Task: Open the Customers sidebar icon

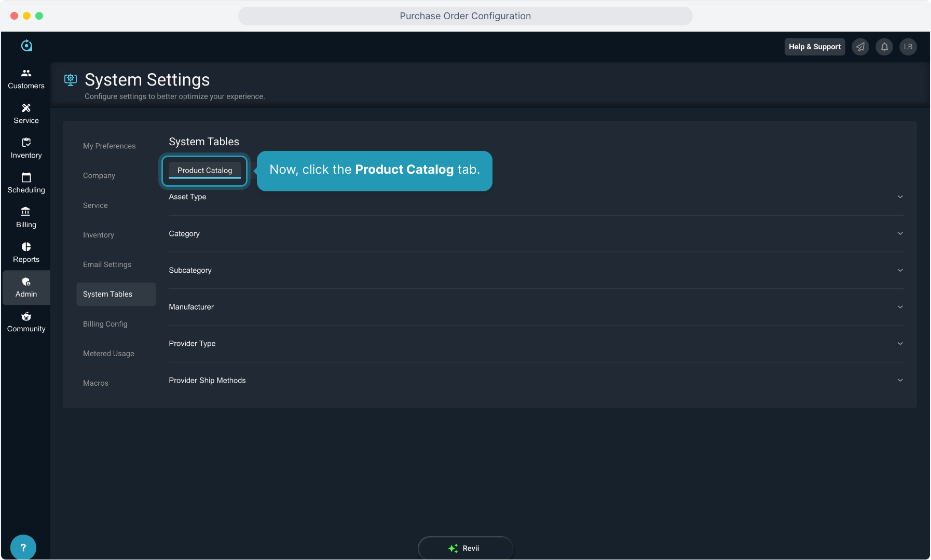Action: point(26,79)
